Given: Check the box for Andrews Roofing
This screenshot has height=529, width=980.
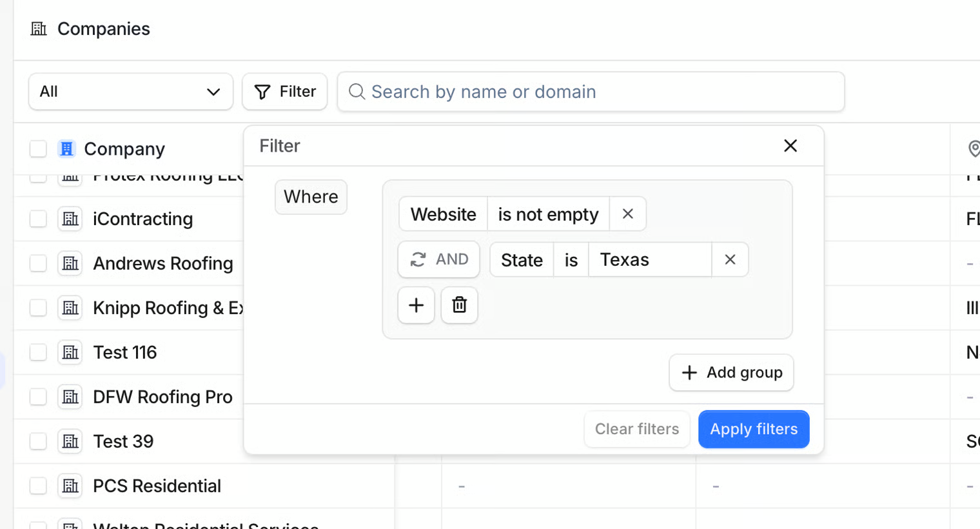Looking at the screenshot, I should click(38, 264).
